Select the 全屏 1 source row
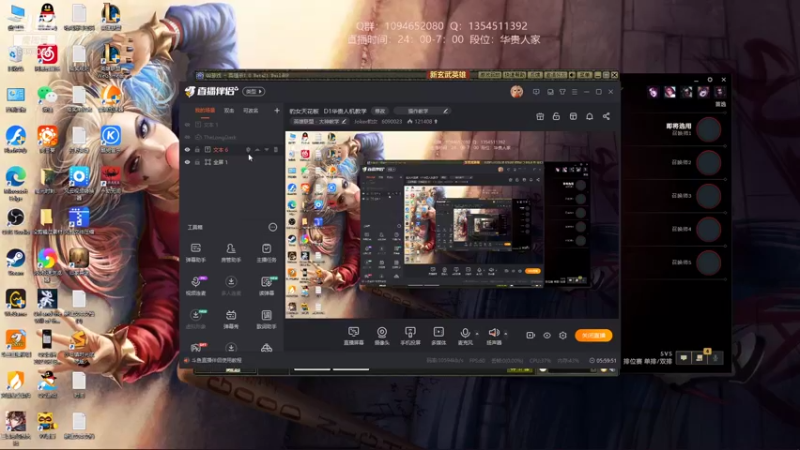Image resolution: width=800 pixels, height=450 pixels. point(231,162)
